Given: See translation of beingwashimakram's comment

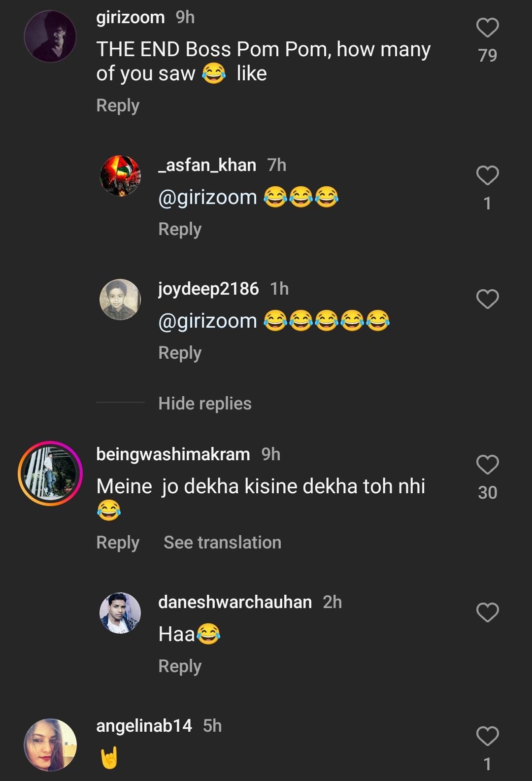Looking at the screenshot, I should coord(222,543).
